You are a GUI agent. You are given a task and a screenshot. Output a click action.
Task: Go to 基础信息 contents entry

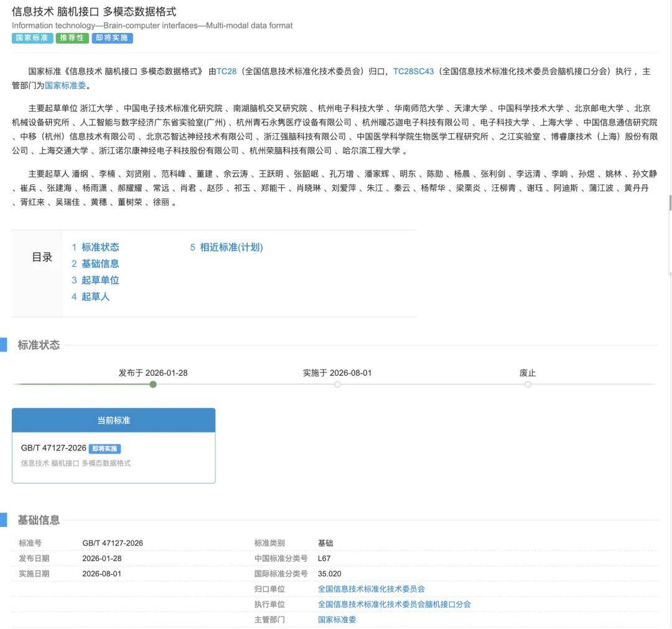click(x=100, y=264)
